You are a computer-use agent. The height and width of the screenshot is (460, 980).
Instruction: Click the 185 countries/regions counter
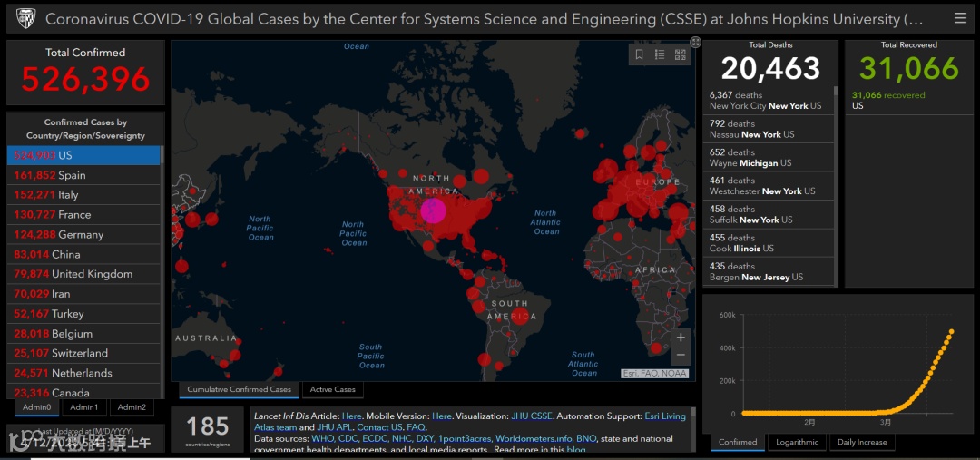[x=208, y=429]
